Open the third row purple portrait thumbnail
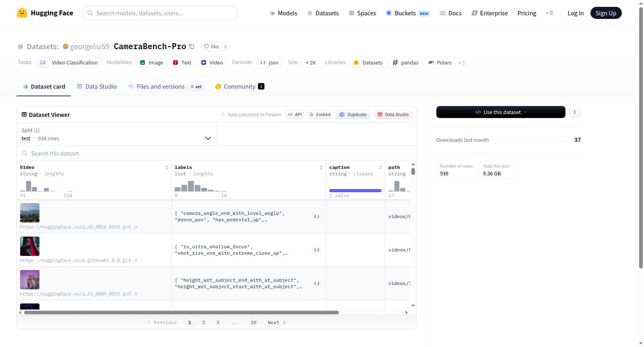This screenshot has width=644, height=347. 30,280
